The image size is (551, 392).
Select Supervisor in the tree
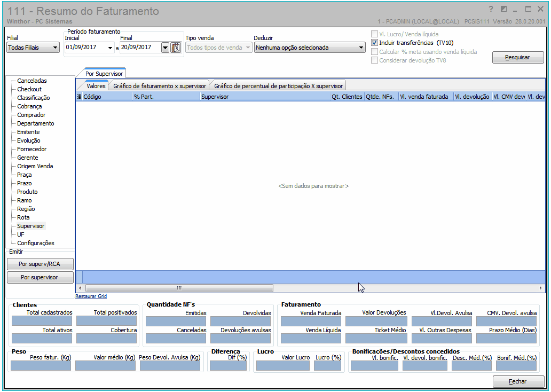(x=31, y=226)
